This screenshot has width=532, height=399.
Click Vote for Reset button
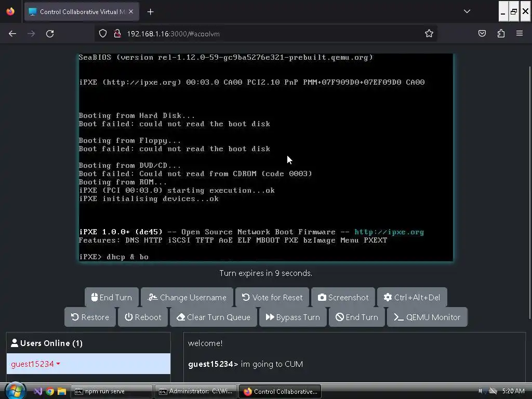coord(272,298)
